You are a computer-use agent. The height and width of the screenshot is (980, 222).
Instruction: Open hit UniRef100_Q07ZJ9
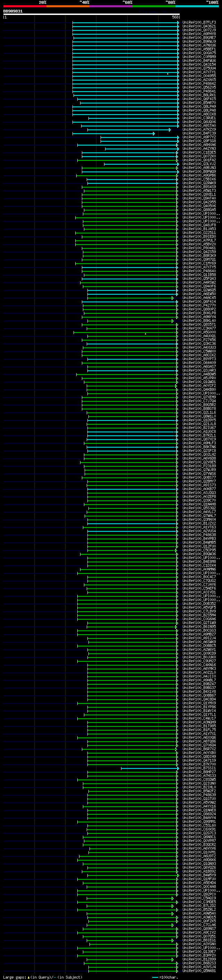199,30
